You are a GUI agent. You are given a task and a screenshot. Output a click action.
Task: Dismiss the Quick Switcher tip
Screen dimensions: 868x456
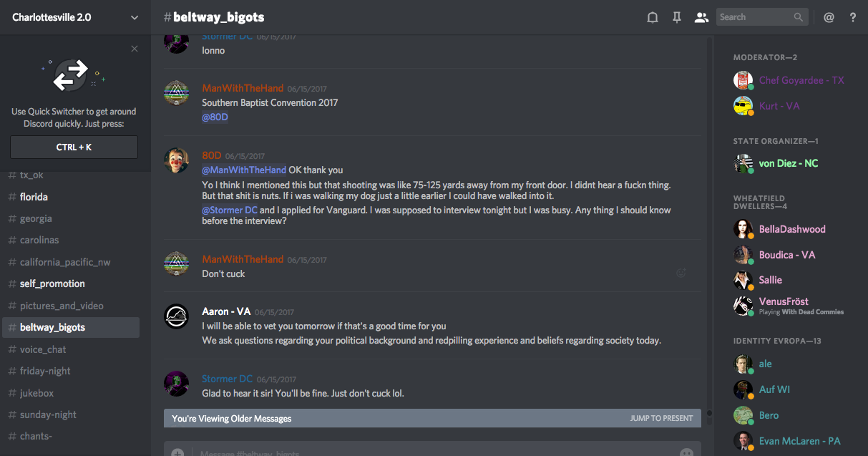coord(135,49)
